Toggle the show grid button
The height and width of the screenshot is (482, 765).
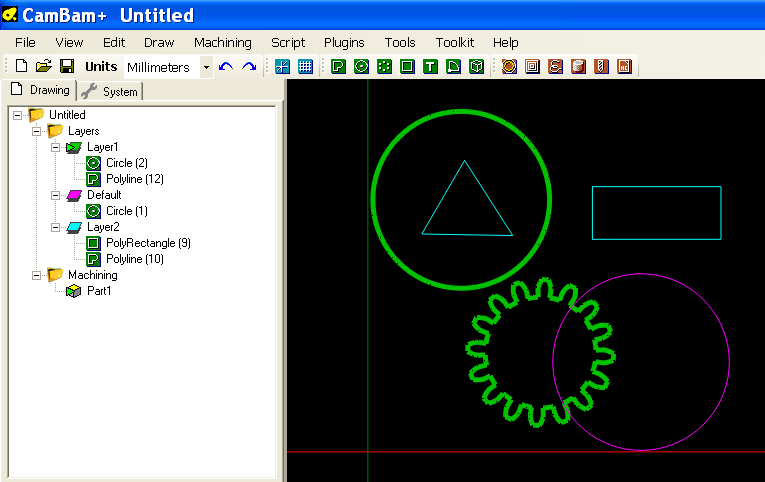(x=306, y=67)
